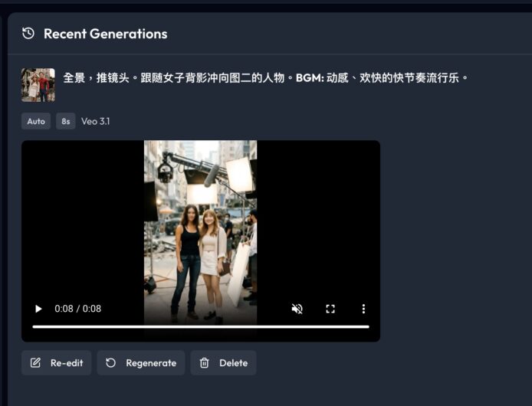Play the generated video

tap(38, 309)
